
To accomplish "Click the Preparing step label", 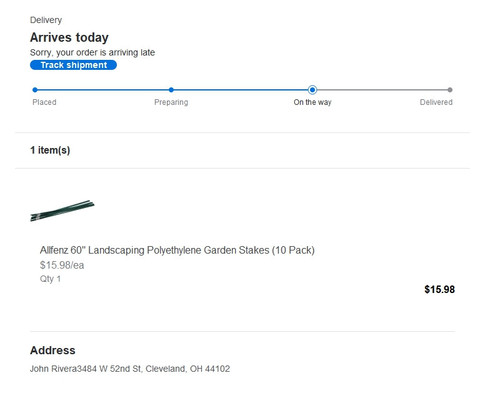I will (x=171, y=102).
